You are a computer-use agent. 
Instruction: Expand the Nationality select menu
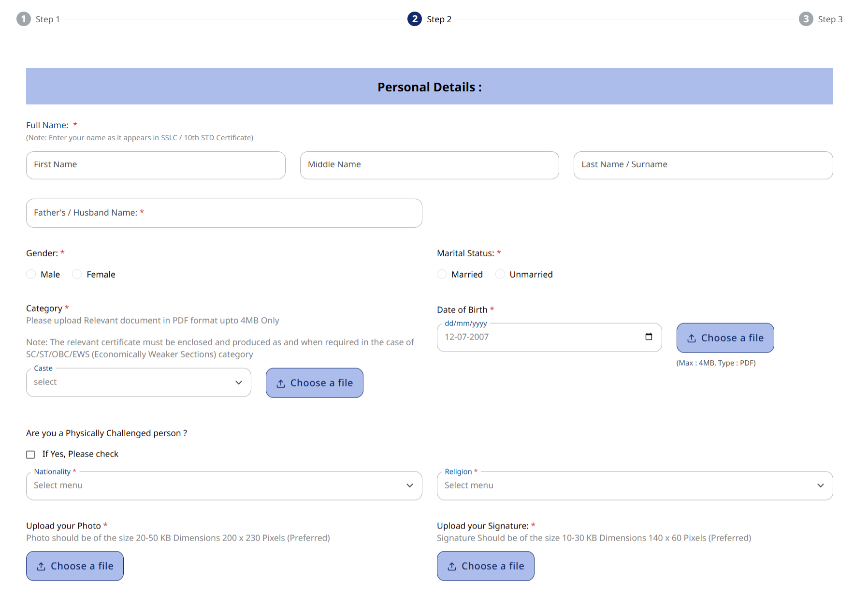click(224, 485)
